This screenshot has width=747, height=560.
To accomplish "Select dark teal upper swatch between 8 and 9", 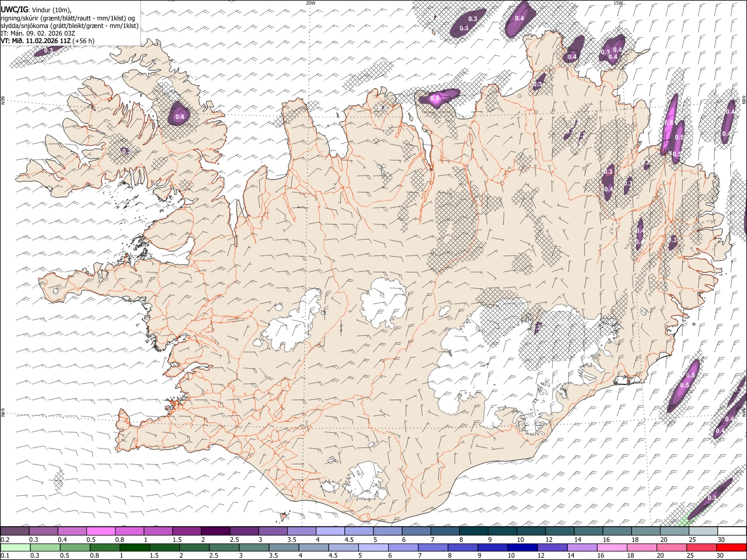I will (474, 531).
